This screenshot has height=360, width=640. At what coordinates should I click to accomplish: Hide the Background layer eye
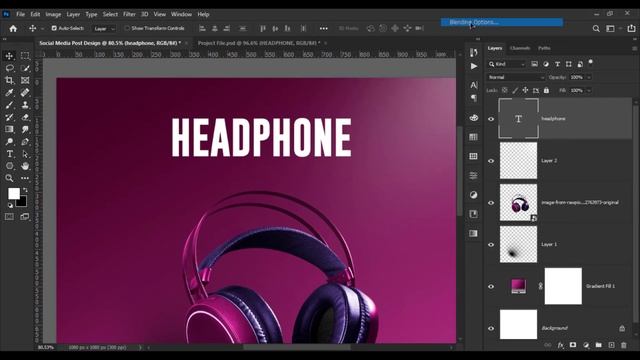[x=491, y=329]
